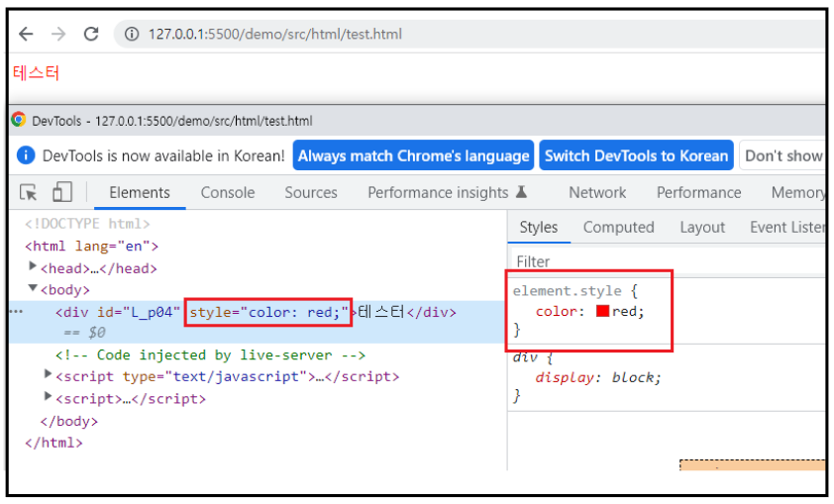Click the red 테스터 text on the page
834x504 pixels.
click(36, 73)
